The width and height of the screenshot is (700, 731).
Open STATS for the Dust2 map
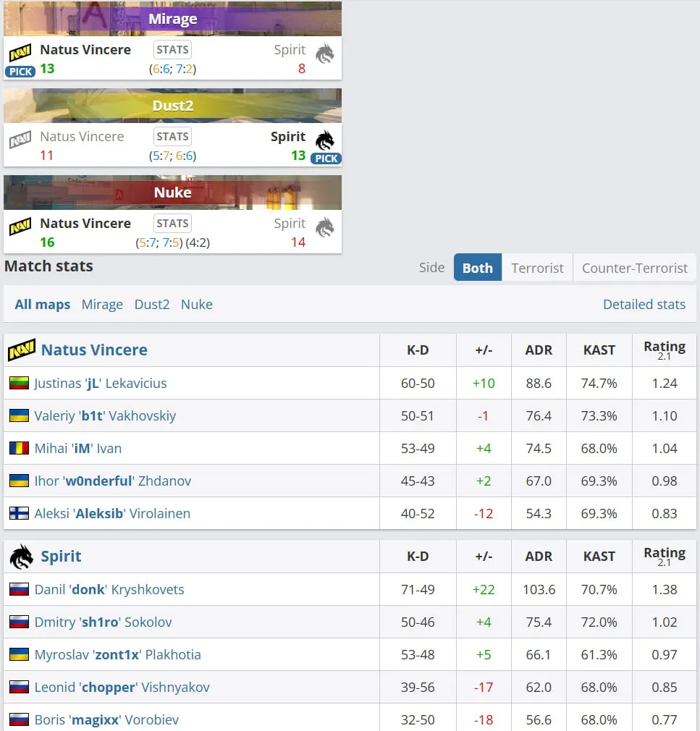click(x=172, y=137)
